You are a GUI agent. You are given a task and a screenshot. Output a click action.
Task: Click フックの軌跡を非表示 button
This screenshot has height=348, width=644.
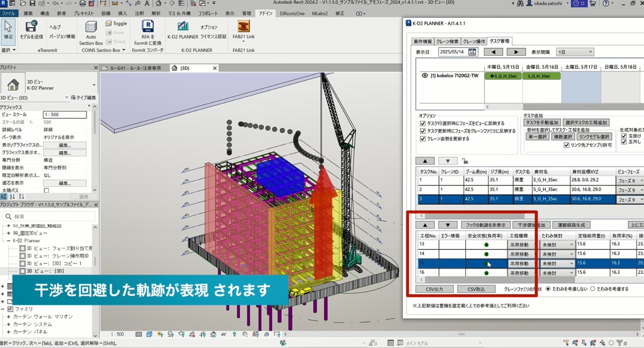pos(485,225)
